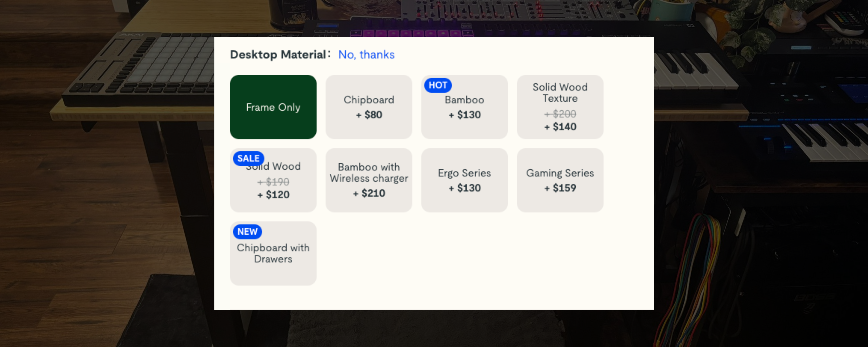
Task: Click the + $159 Gaming Series price
Action: pos(560,188)
